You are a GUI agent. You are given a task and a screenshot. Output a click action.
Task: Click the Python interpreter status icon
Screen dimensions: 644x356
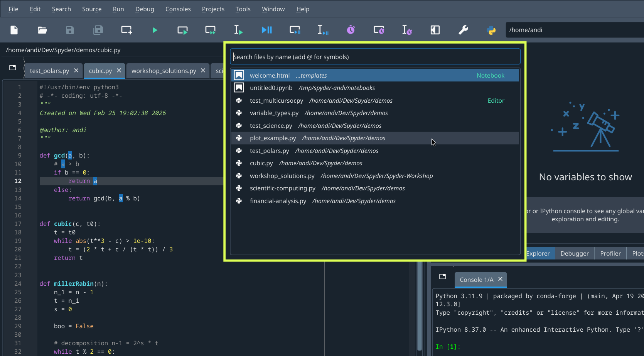coord(491,30)
